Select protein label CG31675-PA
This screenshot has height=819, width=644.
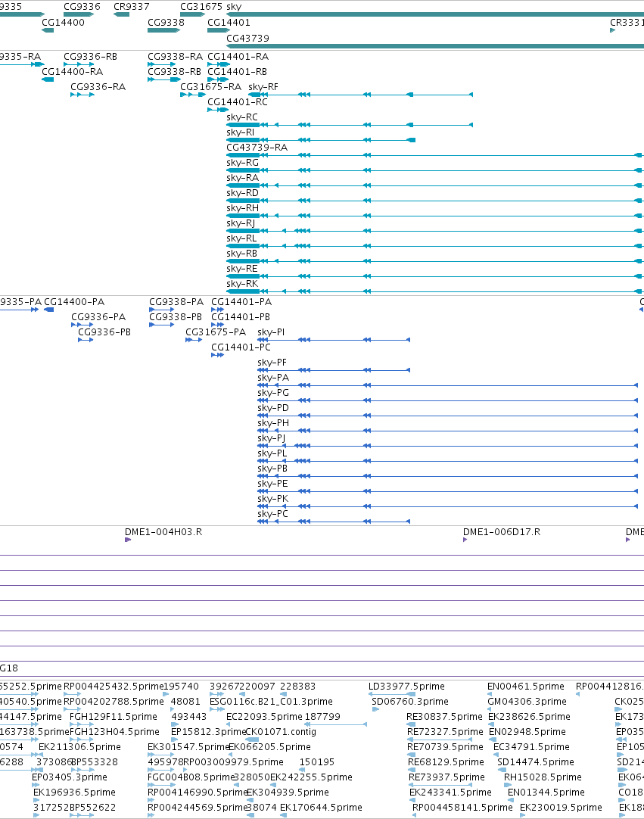216,332
